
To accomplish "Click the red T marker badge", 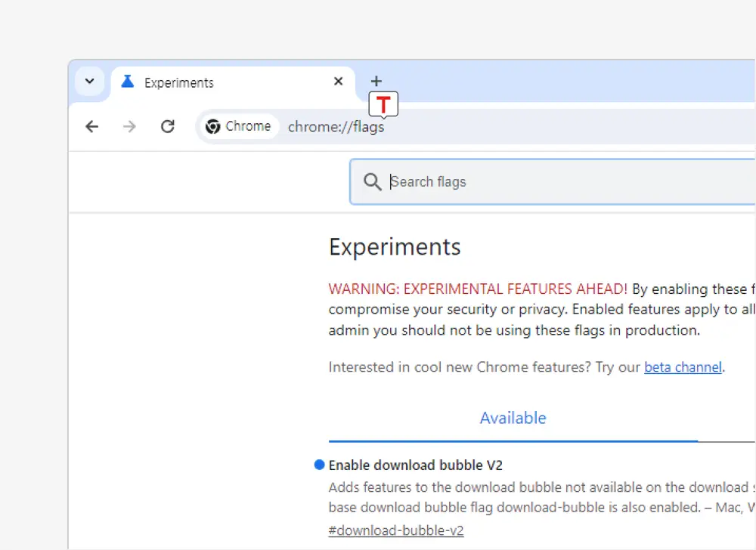I will (383, 104).
